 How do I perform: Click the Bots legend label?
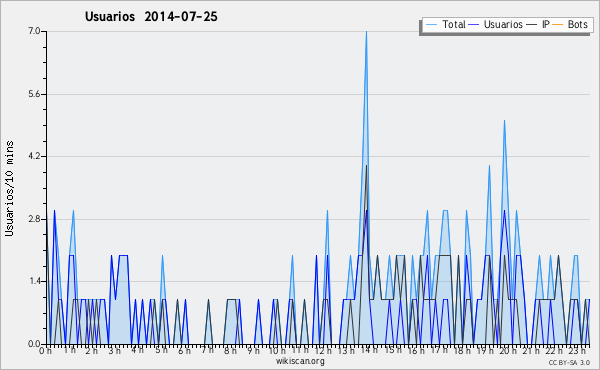pos(577,24)
